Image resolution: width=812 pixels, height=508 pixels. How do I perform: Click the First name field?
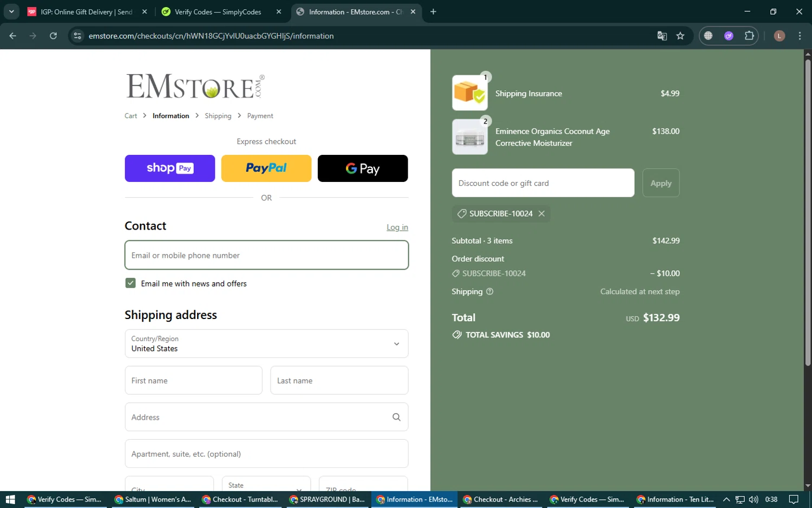193,380
